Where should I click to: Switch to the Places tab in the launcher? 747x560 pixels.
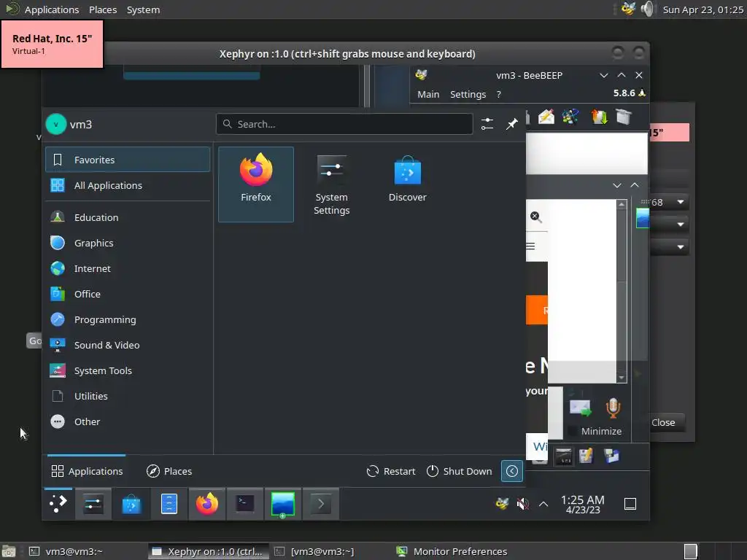(169, 471)
